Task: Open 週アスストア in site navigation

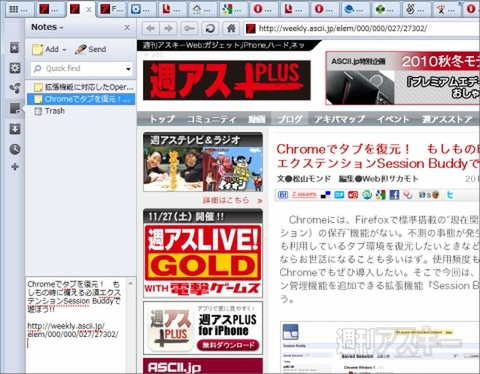Action: 447,119
